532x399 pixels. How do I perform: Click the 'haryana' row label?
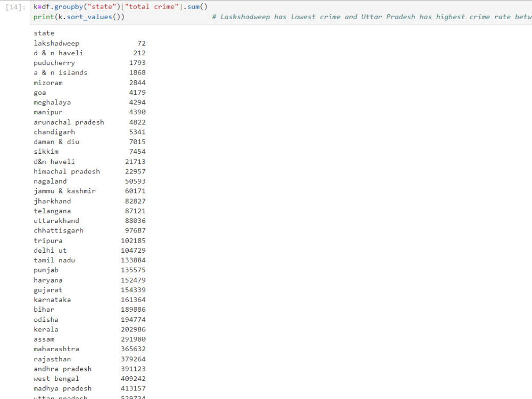pos(48,280)
